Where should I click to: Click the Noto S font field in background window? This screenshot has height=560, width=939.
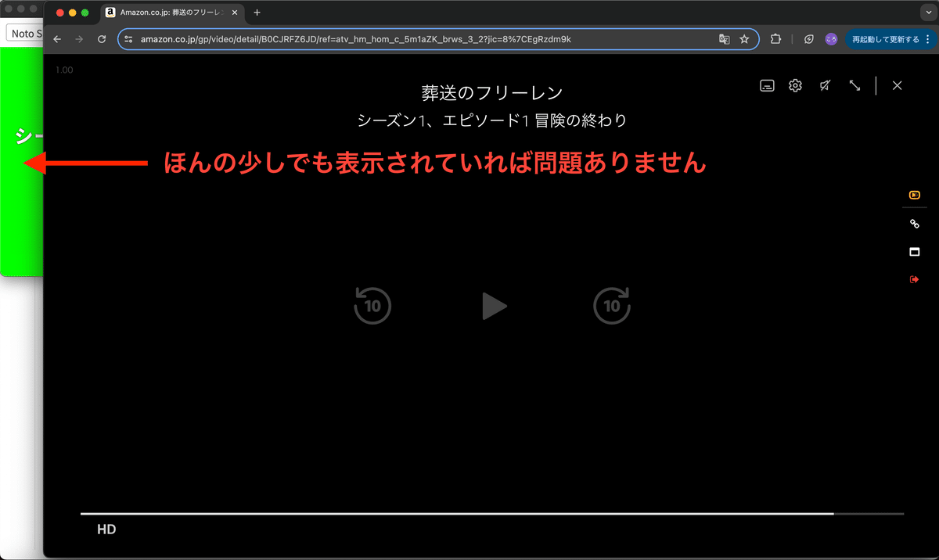click(x=24, y=34)
